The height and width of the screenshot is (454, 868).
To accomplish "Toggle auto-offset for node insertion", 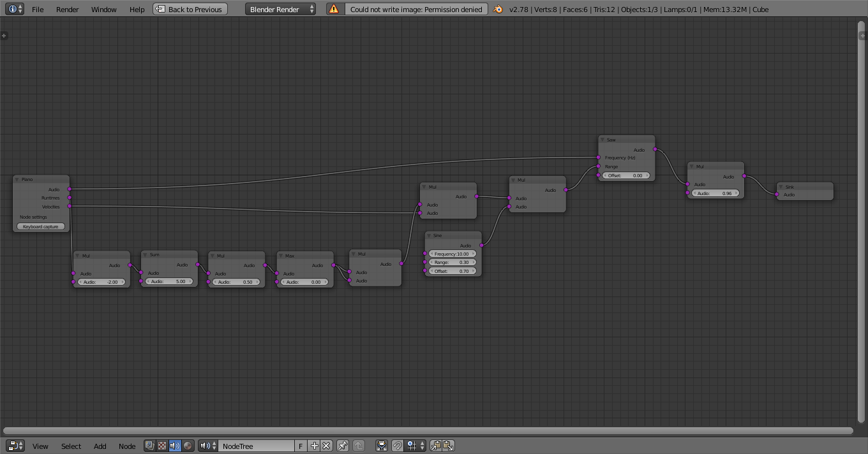I will 381,446.
